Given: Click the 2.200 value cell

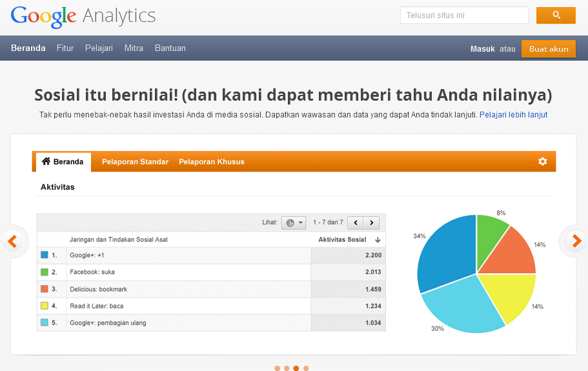Looking at the screenshot, I should point(349,256).
